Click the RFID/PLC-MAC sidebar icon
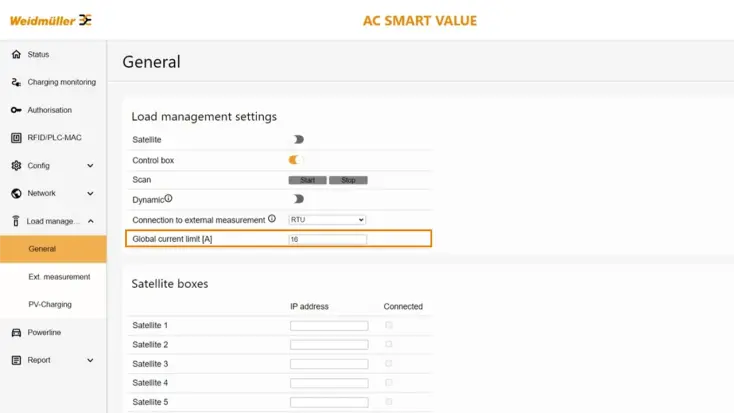This screenshot has height=413, width=734. coord(16,138)
